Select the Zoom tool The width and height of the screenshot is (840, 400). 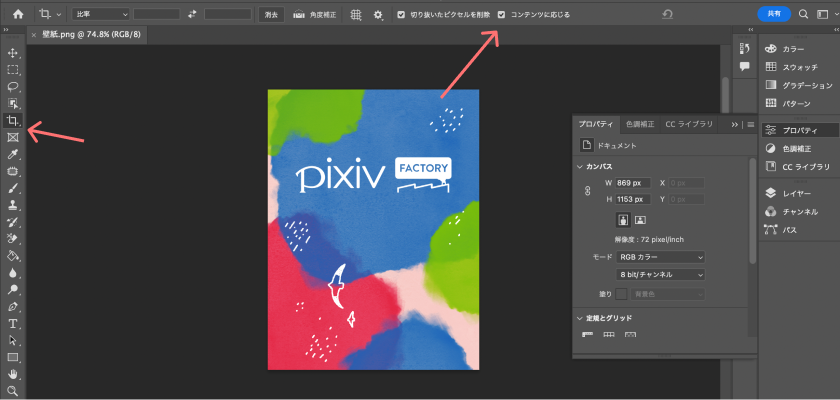click(12, 390)
